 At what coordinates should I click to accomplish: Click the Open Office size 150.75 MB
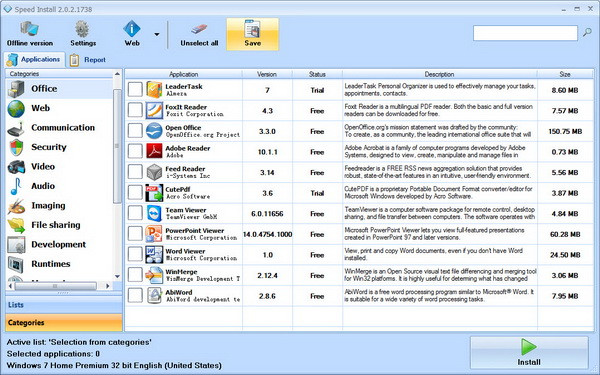pos(565,131)
